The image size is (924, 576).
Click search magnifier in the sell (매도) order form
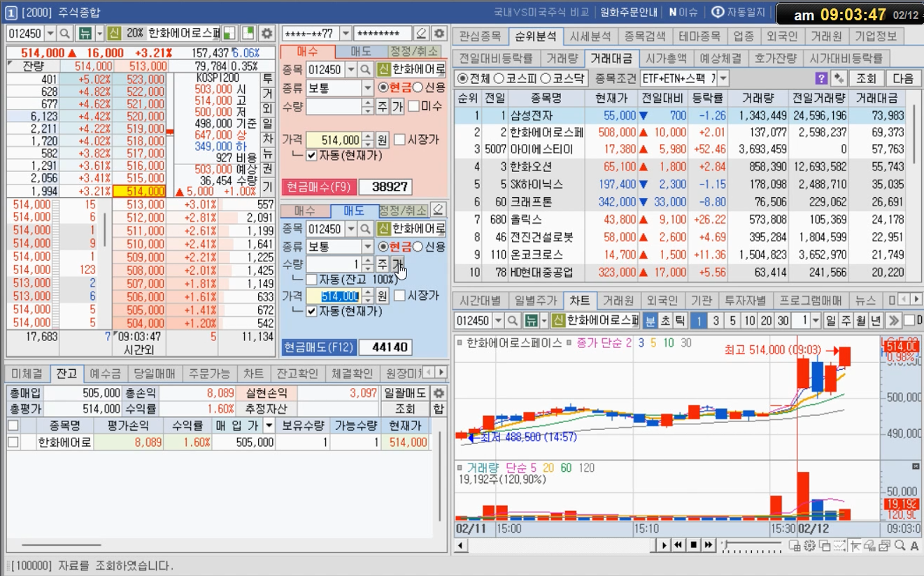(365, 229)
